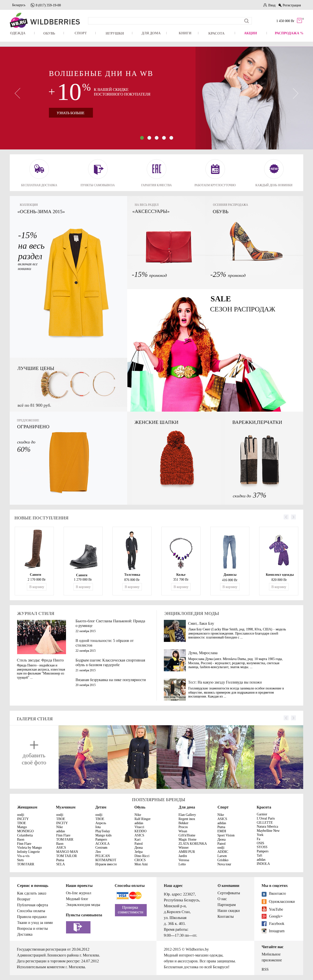The image size is (313, 980).
Task: Click the EAC quality guarantee icon
Action: [156, 169]
